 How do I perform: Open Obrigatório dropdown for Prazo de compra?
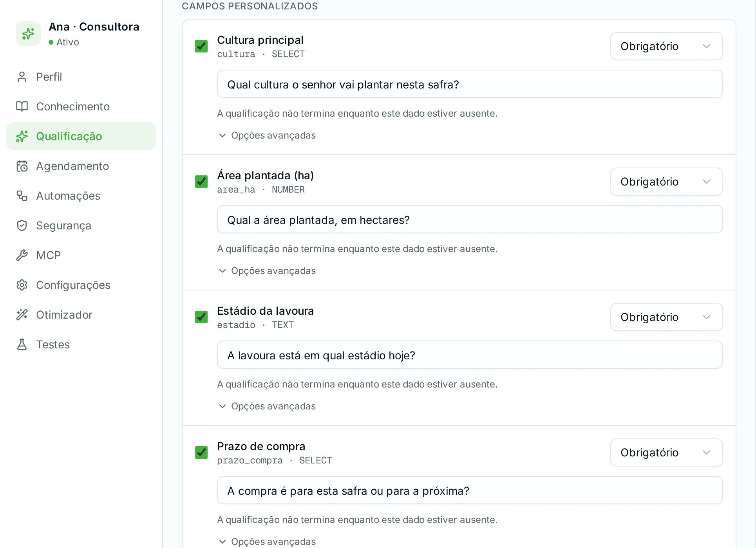(666, 452)
